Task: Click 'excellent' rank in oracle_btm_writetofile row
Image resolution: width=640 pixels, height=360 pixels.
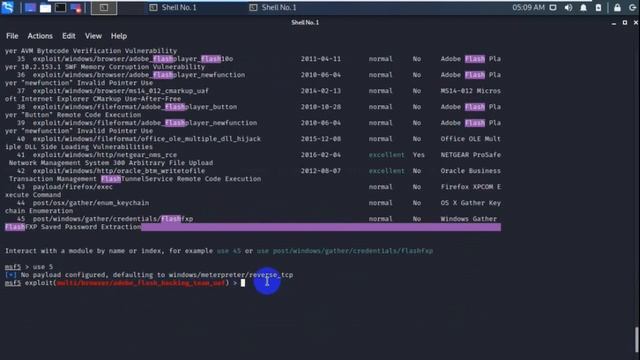Action: (x=387, y=171)
